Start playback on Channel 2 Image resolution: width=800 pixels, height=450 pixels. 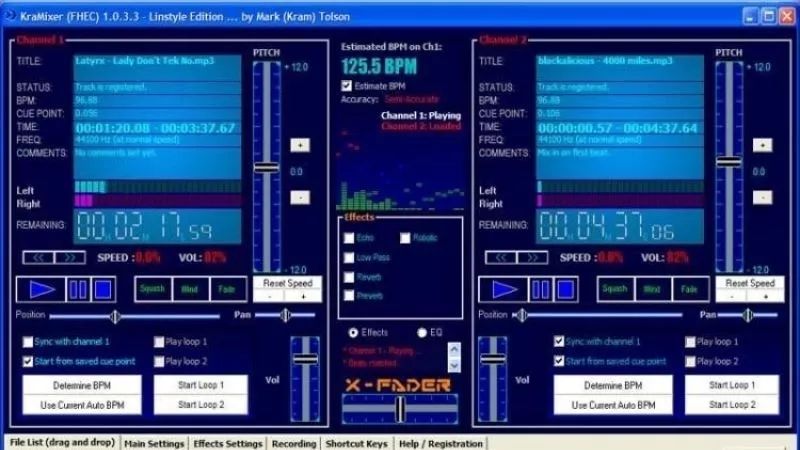(504, 289)
